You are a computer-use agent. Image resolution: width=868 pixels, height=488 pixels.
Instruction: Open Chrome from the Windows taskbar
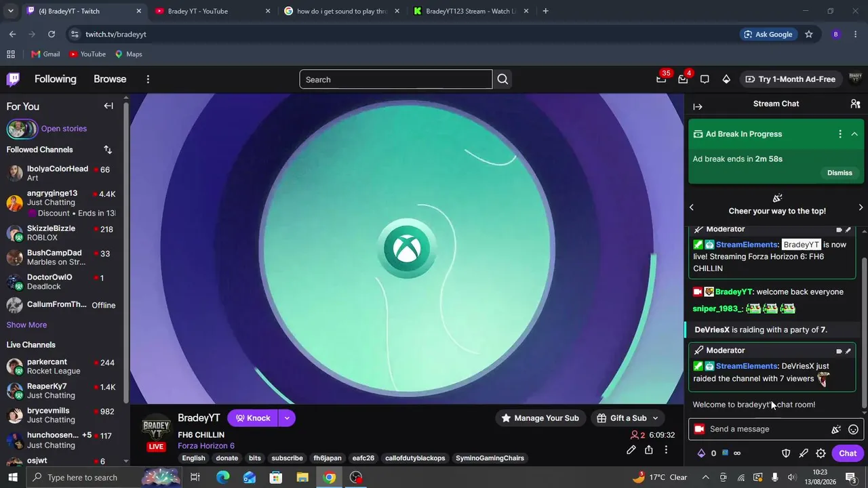tap(330, 477)
